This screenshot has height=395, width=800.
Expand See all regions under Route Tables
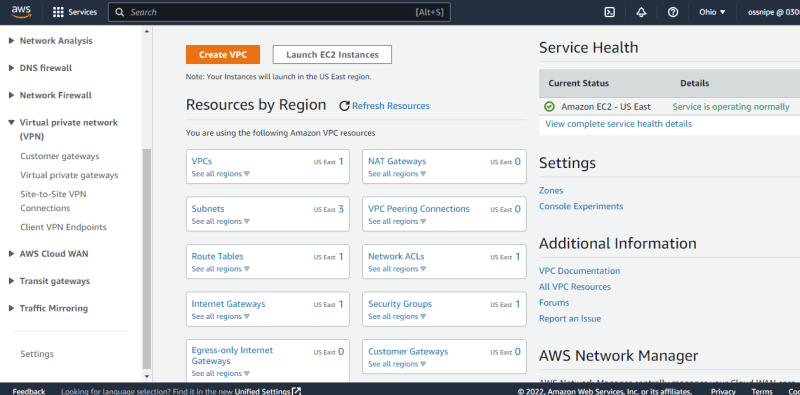tap(220, 269)
